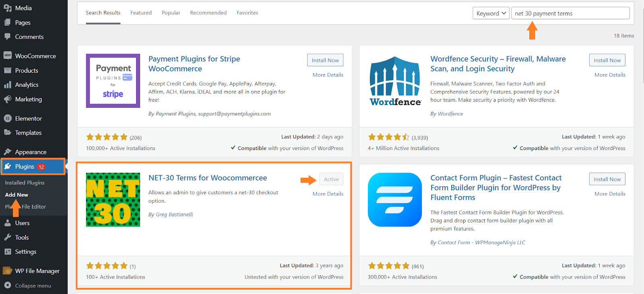Click the Templates folder icon
Screen dimensions: 644x294
tap(7, 133)
